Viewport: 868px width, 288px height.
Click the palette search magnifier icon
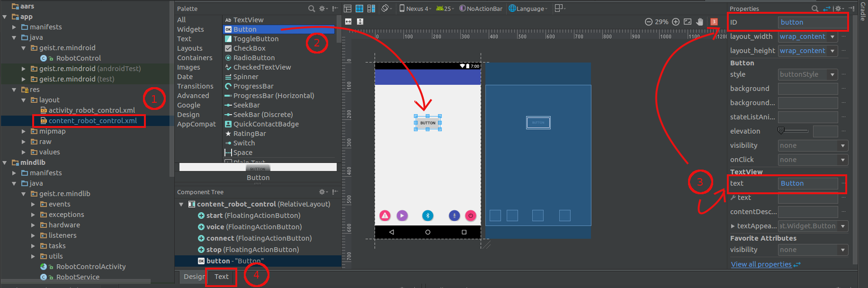(x=311, y=9)
